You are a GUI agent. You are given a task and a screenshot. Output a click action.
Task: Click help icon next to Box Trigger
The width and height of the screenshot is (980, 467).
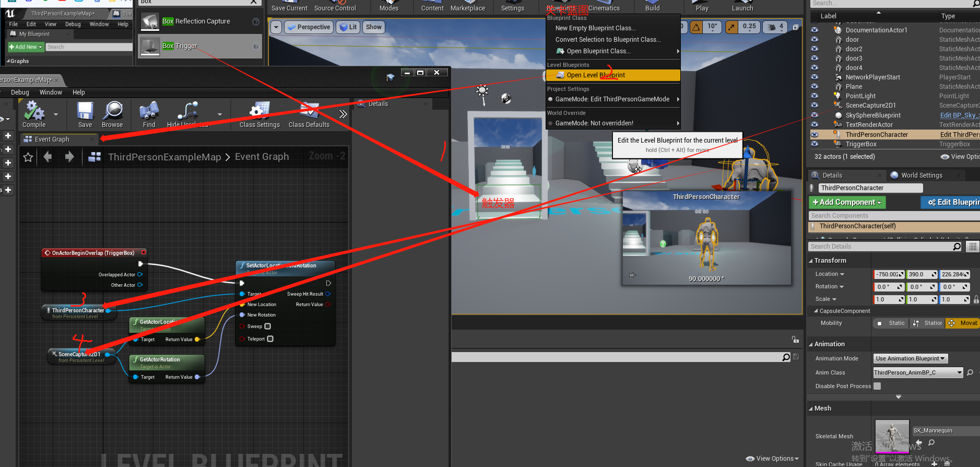[256, 46]
